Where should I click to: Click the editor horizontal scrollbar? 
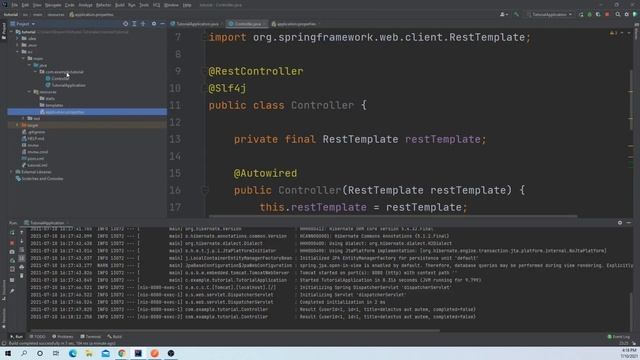pyautogui.click(x=393, y=216)
